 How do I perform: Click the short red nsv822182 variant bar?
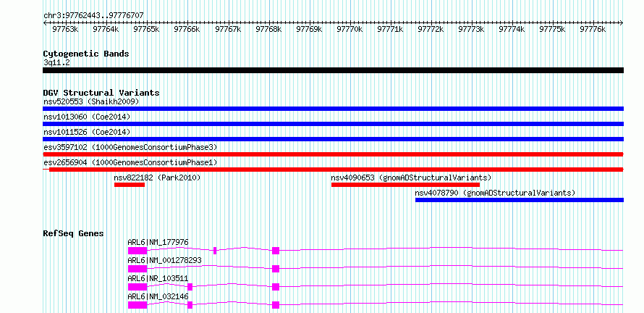130,185
